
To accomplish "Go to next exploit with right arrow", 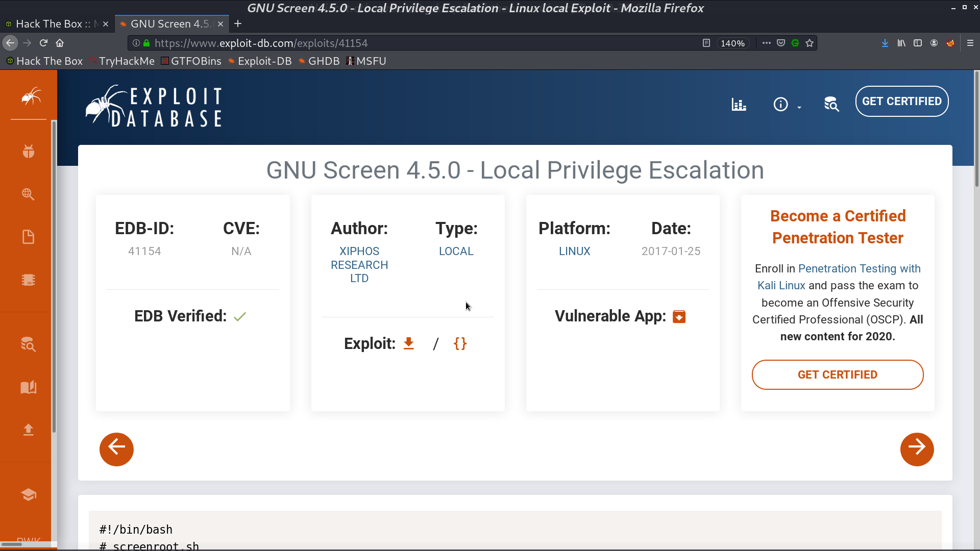I will pos(917,449).
